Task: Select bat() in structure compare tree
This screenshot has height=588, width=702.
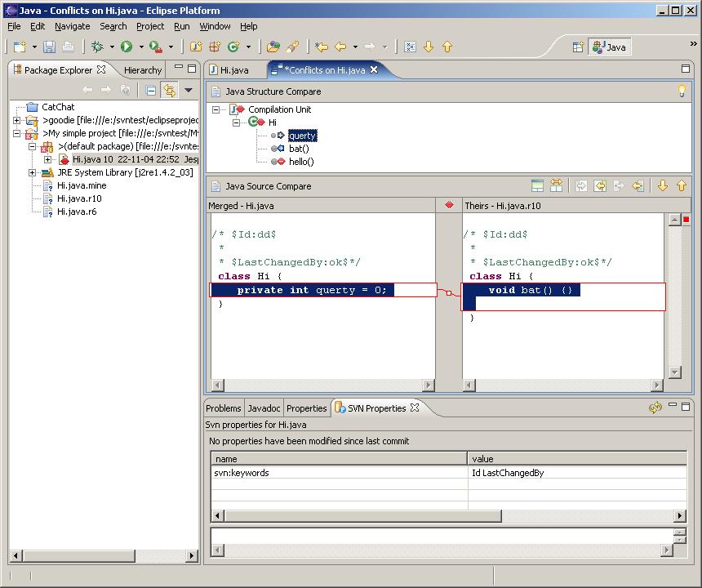Action: pos(299,149)
